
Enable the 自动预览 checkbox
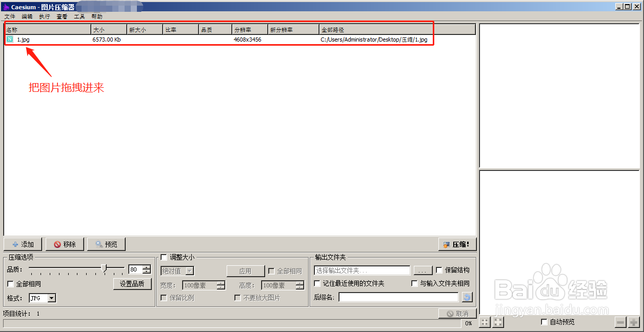click(544, 322)
